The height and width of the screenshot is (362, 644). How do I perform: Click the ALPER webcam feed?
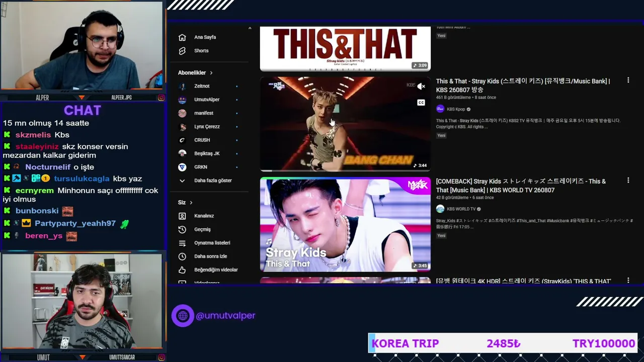(x=82, y=46)
